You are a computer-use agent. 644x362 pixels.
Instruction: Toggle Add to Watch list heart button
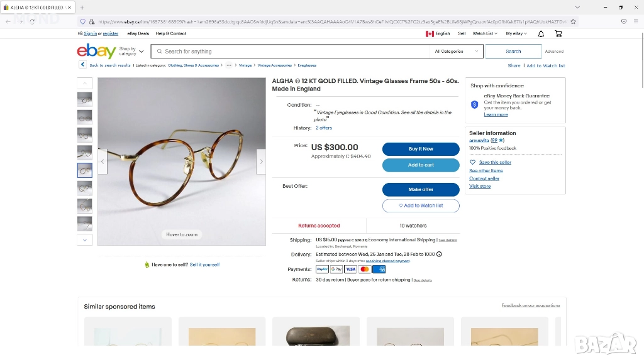421,206
